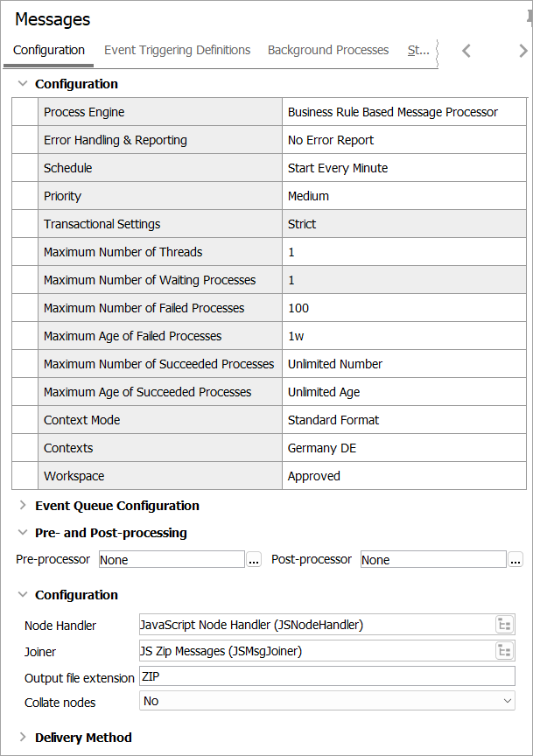Expand the Delivery Method section
The height and width of the screenshot is (756, 533).
23,738
